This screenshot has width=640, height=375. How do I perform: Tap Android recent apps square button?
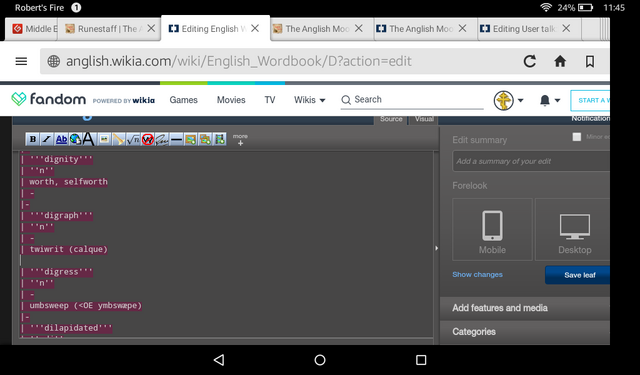click(421, 360)
